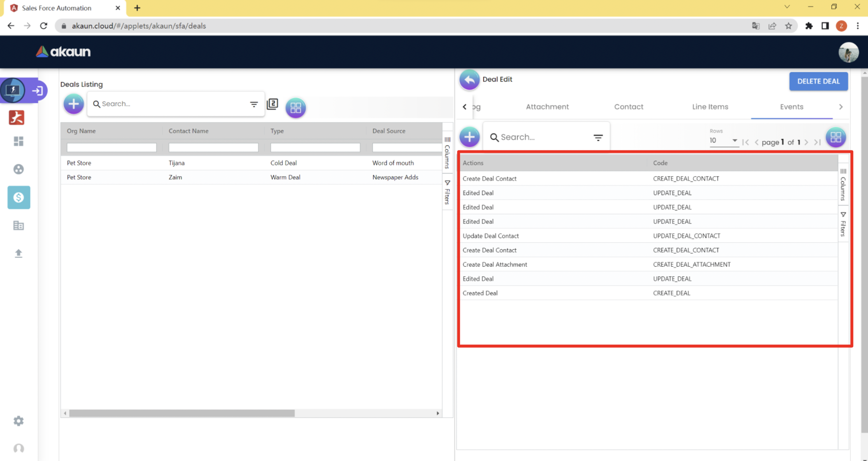Click the grid view icon in Deals Listing

click(295, 108)
